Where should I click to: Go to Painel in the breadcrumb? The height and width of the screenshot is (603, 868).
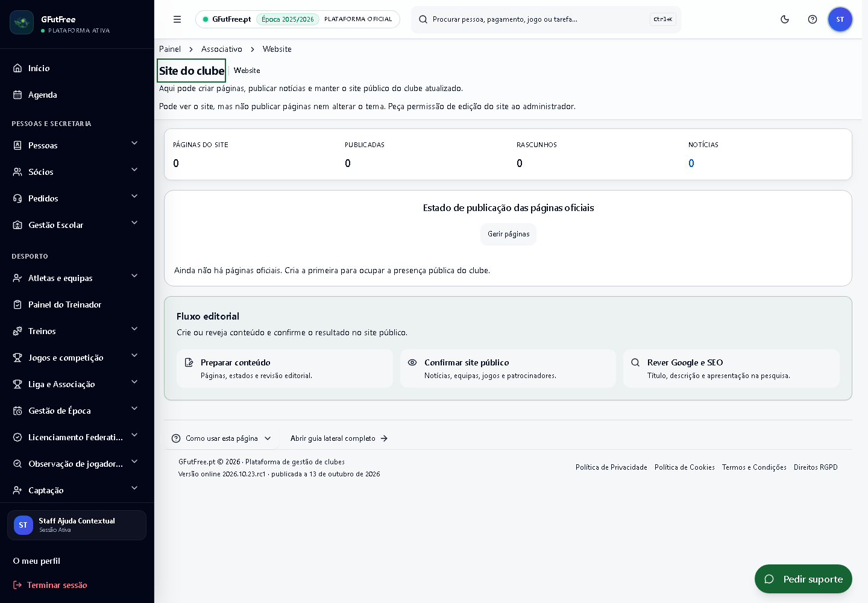pyautogui.click(x=170, y=49)
